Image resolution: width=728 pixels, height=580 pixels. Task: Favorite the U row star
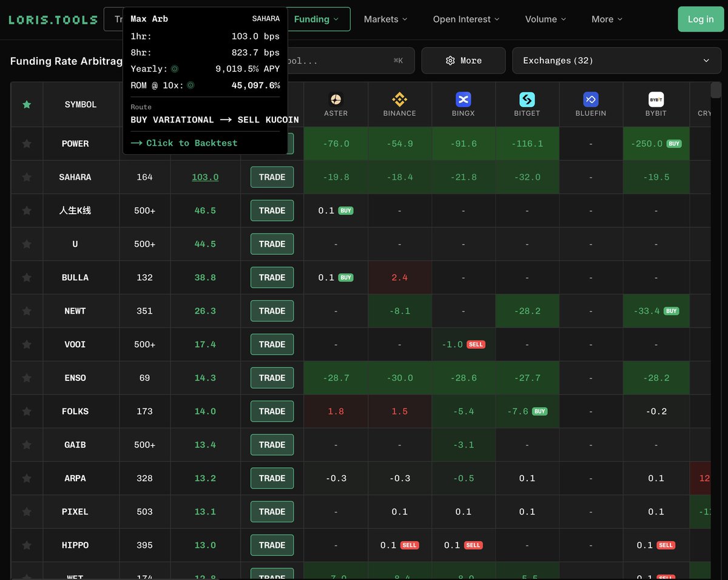pos(27,244)
